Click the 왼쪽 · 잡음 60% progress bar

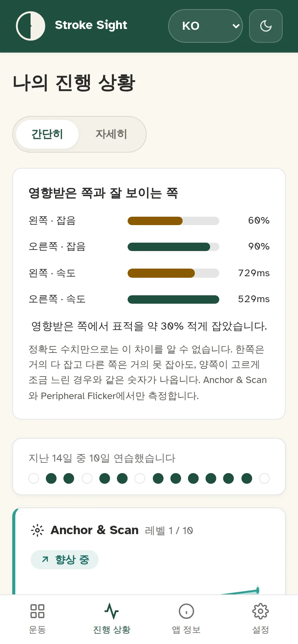pos(173,221)
